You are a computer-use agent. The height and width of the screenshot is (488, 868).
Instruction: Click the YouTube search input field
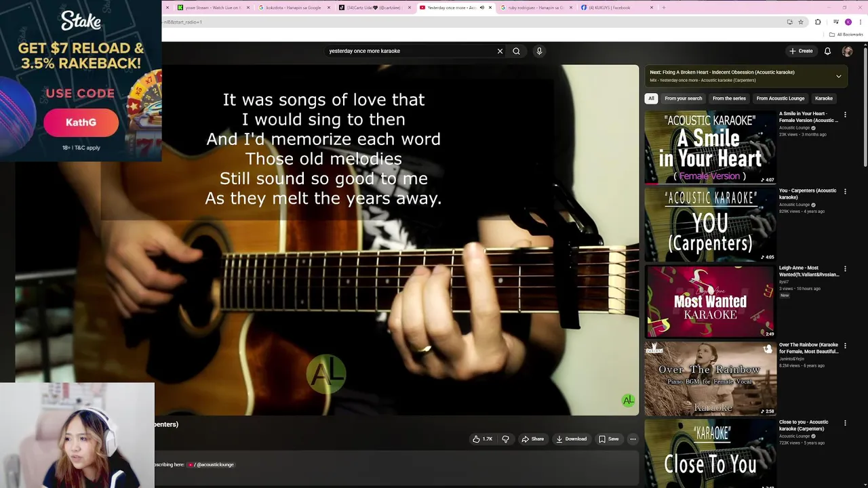tap(410, 51)
